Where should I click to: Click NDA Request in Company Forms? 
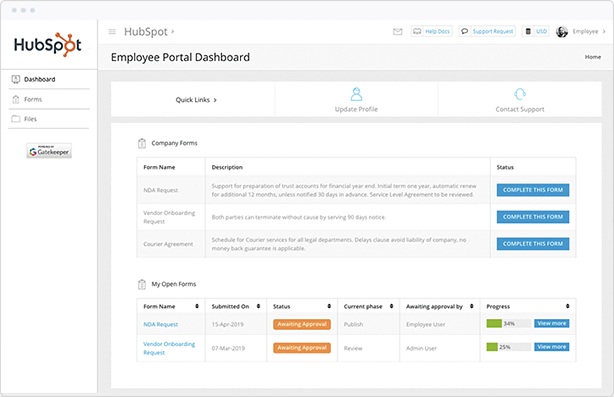coord(161,190)
